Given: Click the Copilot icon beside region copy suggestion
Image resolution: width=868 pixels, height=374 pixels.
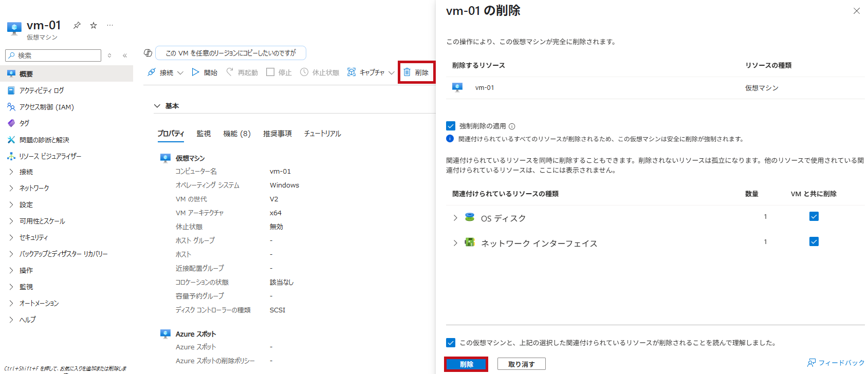Looking at the screenshot, I should pyautogui.click(x=148, y=53).
